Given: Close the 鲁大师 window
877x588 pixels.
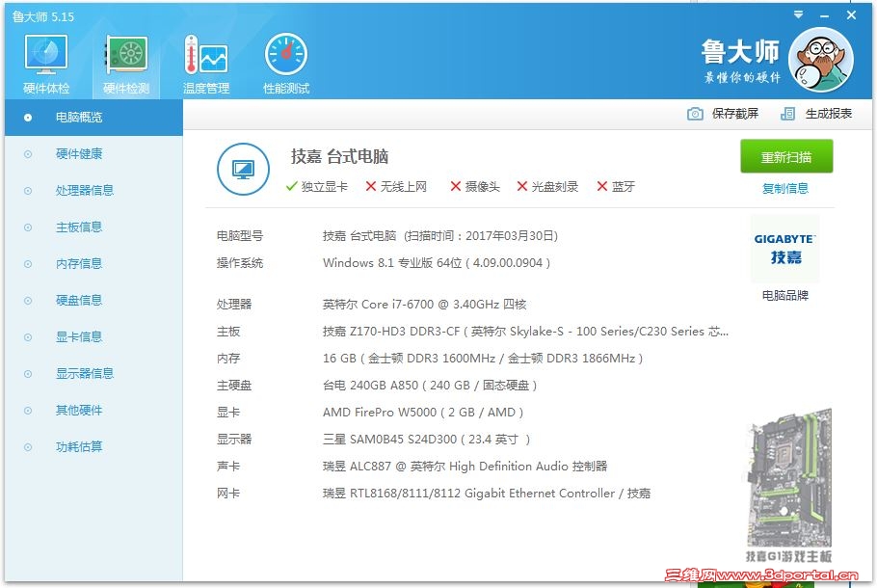Looking at the screenshot, I should (x=851, y=15).
